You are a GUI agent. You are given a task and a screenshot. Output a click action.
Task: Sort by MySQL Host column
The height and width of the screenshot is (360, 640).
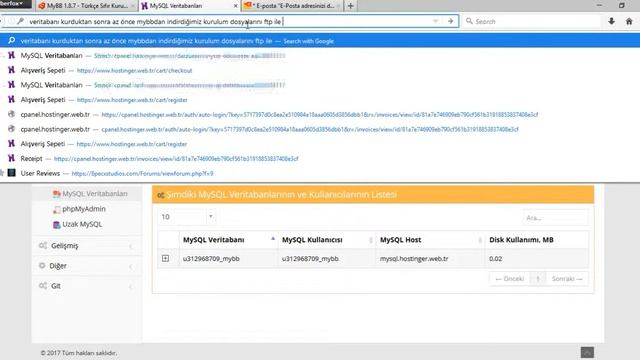click(430, 240)
